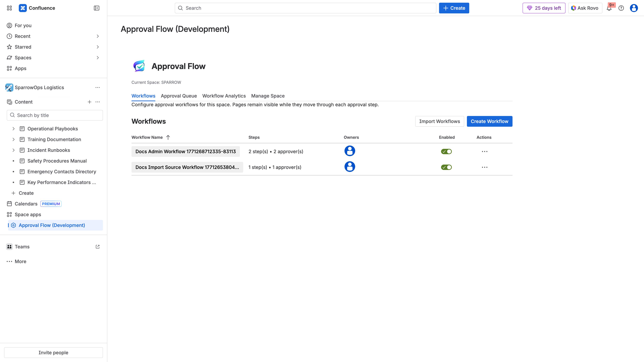Disable the Docs Admin Workflow toggle
The width and height of the screenshot is (644, 362).
(446, 151)
